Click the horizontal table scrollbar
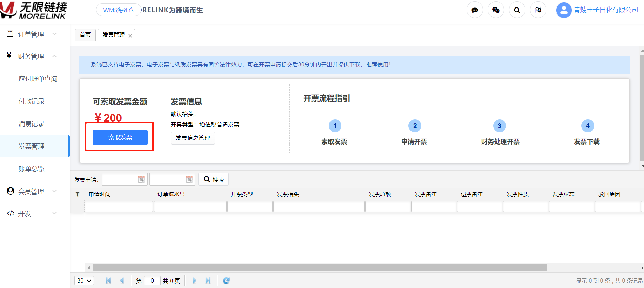 click(x=320, y=268)
